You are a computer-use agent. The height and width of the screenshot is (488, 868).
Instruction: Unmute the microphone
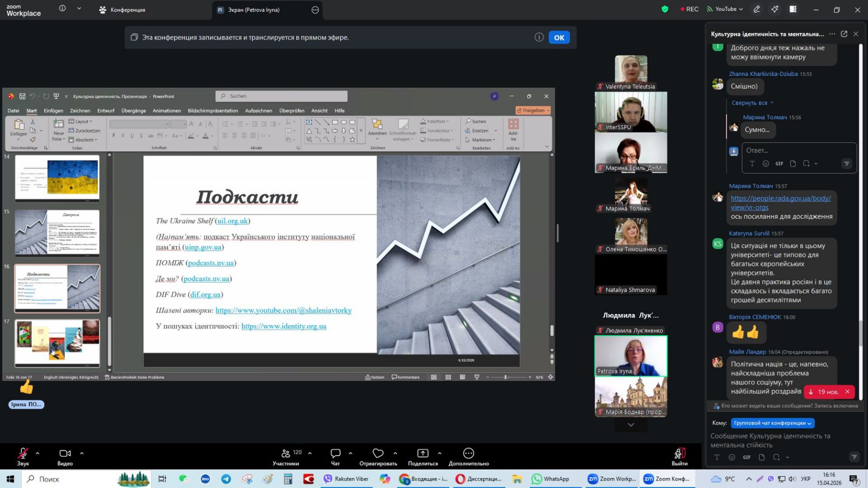[23, 454]
